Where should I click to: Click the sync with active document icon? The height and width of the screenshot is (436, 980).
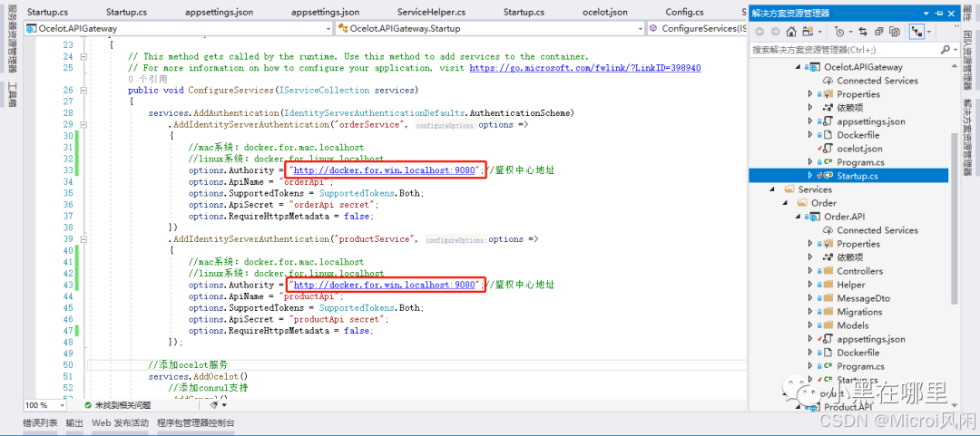[863, 31]
